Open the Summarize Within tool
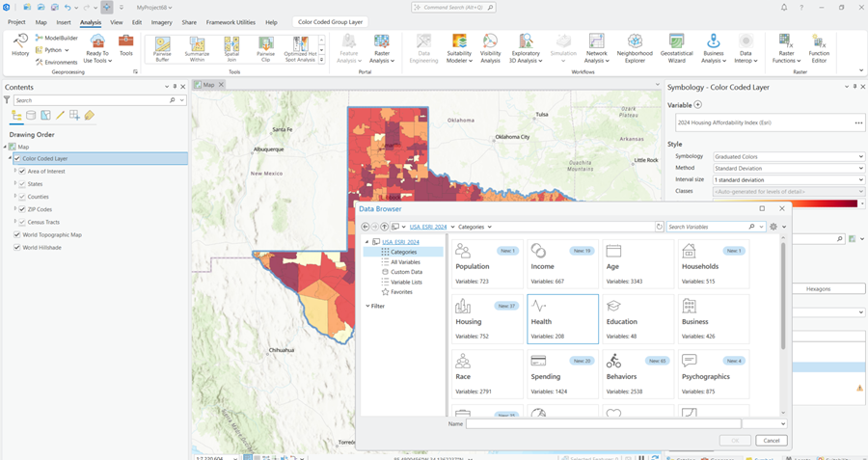868x460 pixels. pos(197,49)
